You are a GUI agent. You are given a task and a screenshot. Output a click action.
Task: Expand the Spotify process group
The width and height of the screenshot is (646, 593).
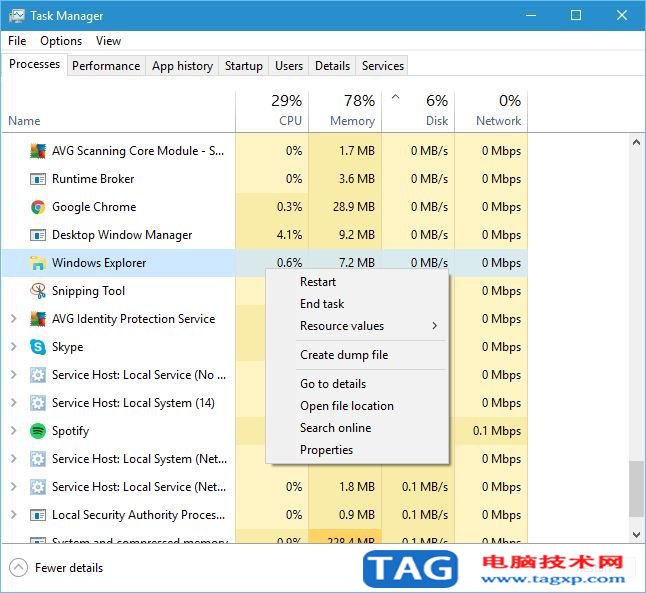13,431
